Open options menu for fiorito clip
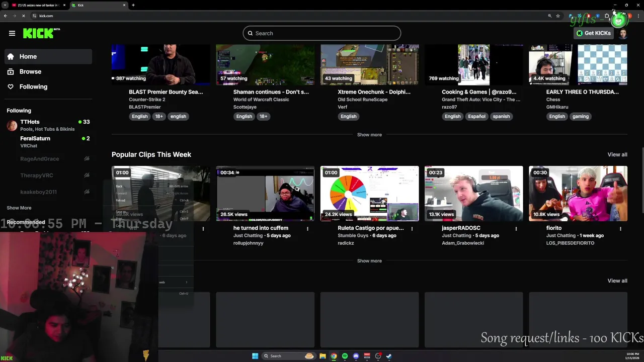 [620, 229]
